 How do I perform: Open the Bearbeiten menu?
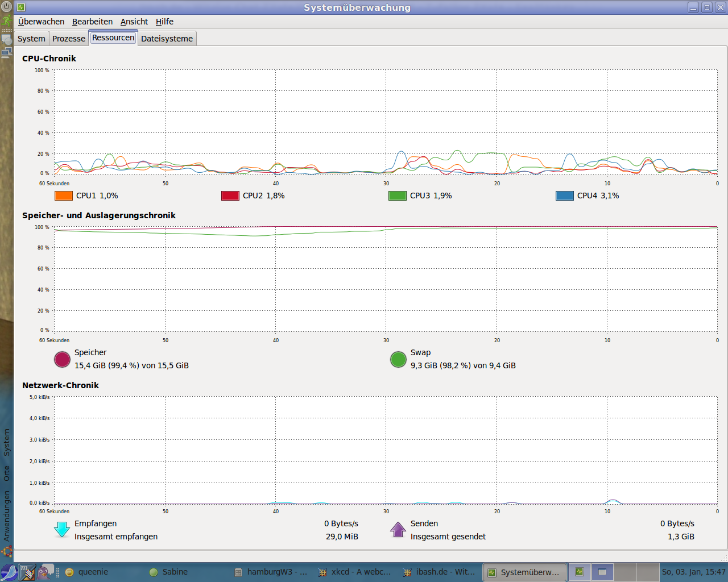click(x=92, y=22)
